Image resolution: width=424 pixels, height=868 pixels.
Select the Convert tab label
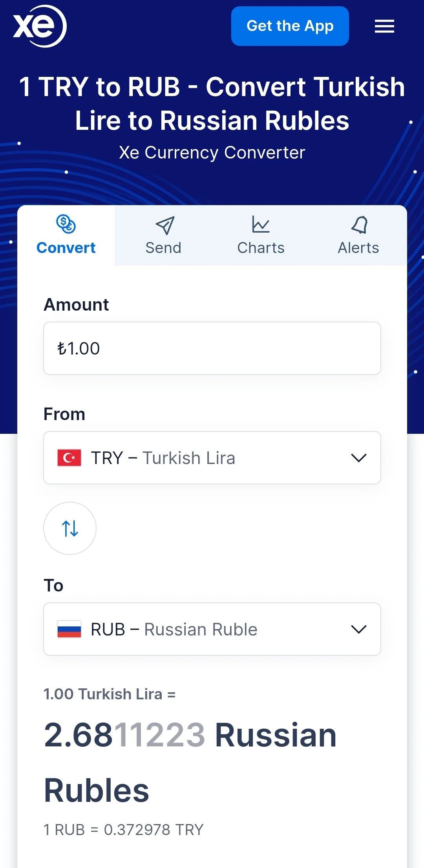[66, 248]
